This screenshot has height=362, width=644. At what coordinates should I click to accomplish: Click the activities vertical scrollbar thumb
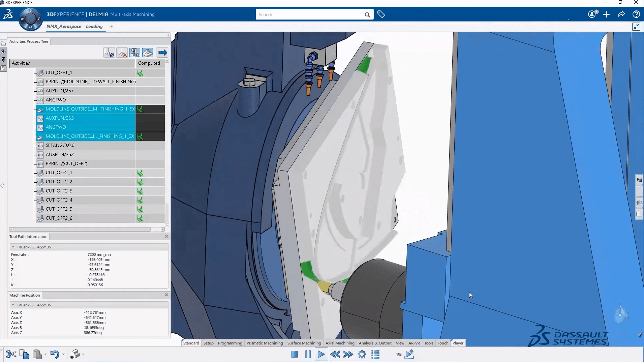(167, 213)
